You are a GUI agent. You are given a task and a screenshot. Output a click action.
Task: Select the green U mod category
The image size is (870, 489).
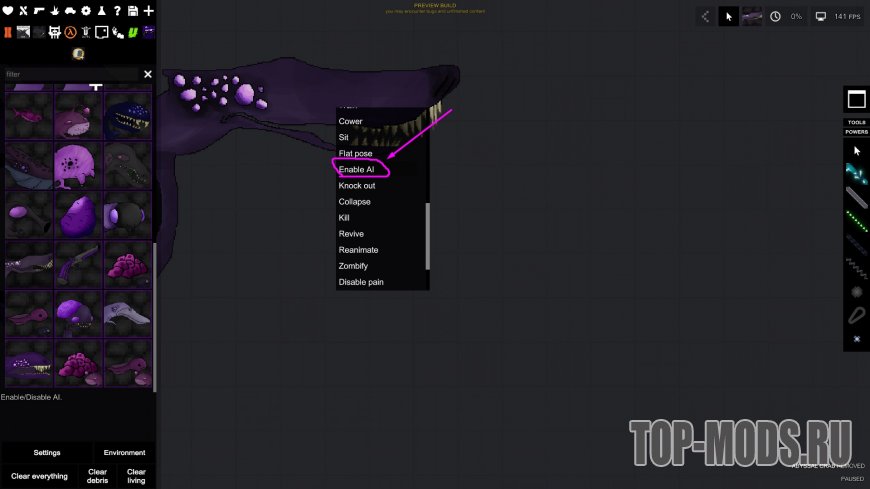(132, 32)
